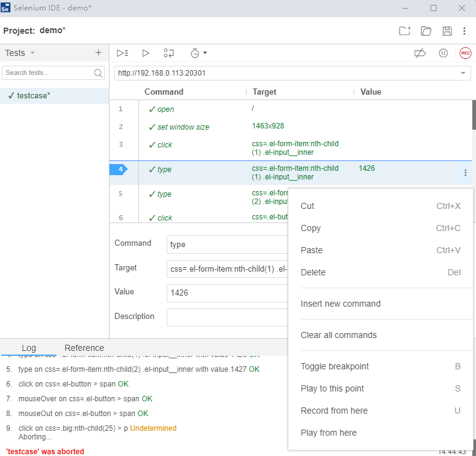Run the current test
Screen dimensions: 476x456
pos(146,53)
